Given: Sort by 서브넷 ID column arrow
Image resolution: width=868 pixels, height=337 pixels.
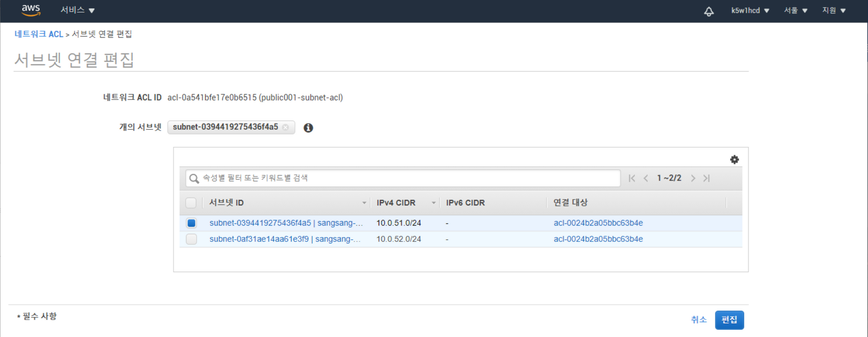Looking at the screenshot, I should [364, 203].
